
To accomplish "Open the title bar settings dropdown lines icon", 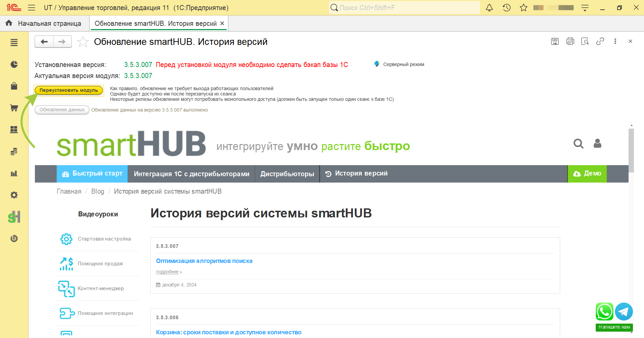I will coord(585,8).
